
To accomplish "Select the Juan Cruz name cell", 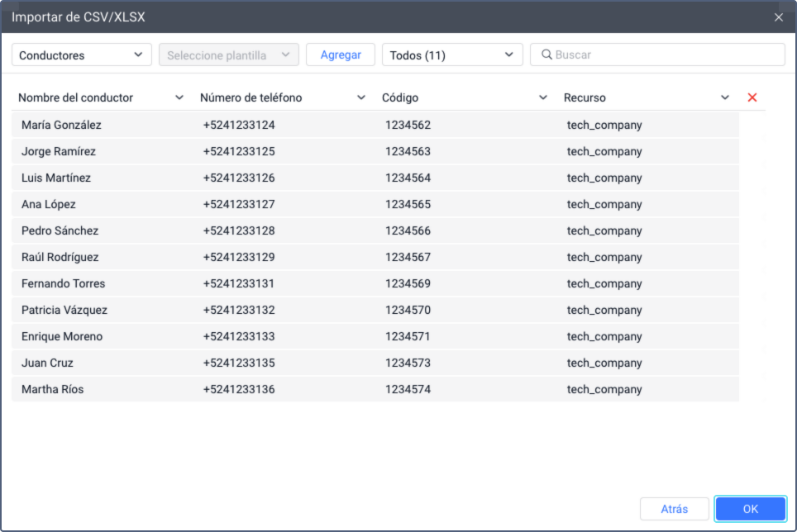I will [47, 363].
